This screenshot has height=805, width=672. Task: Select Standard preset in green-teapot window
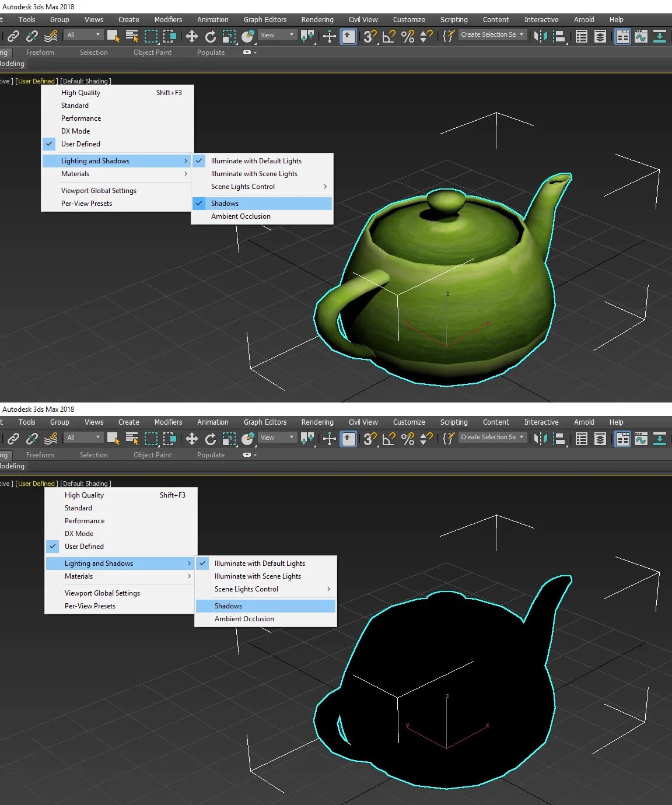(117, 106)
